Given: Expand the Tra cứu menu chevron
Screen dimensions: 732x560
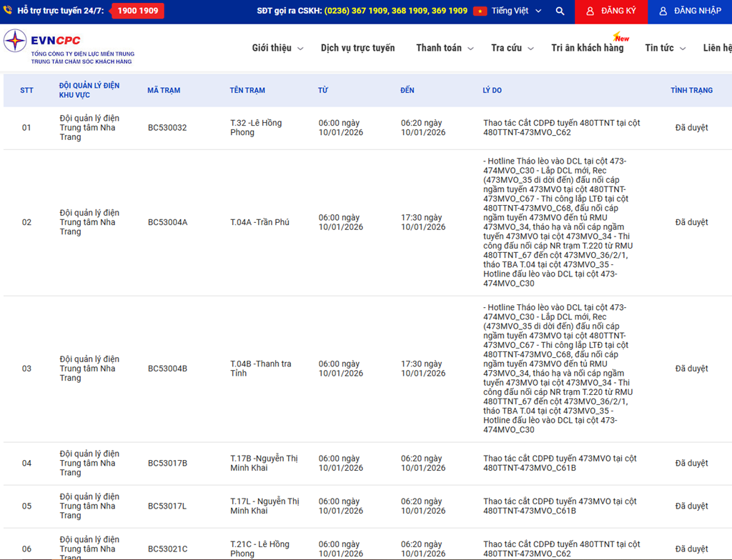Looking at the screenshot, I should (530, 49).
